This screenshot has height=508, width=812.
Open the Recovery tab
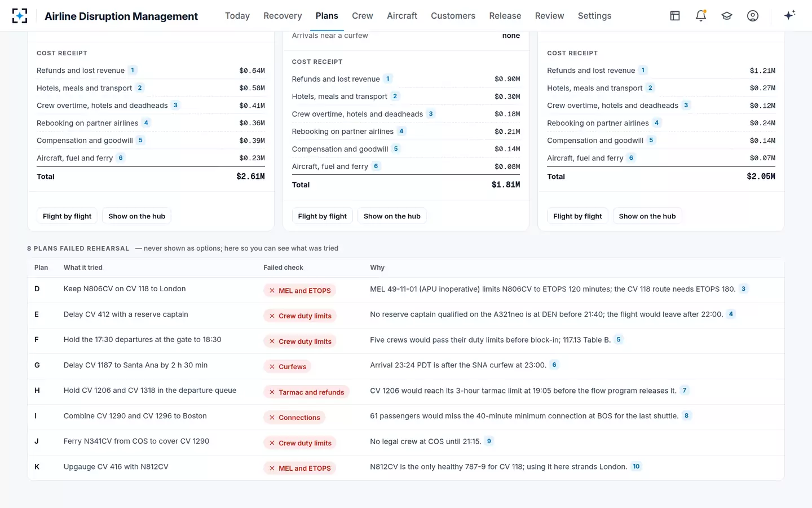coord(283,16)
